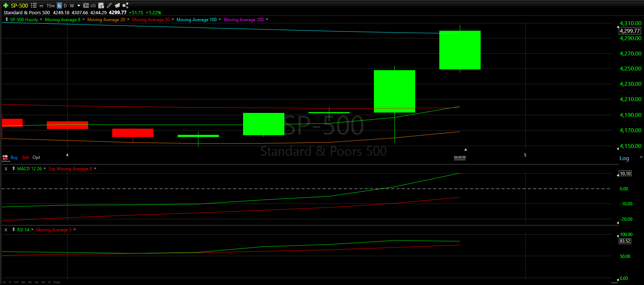The width and height of the screenshot is (644, 285).
Task: Select the 1M range button
Action: (36, 282)
